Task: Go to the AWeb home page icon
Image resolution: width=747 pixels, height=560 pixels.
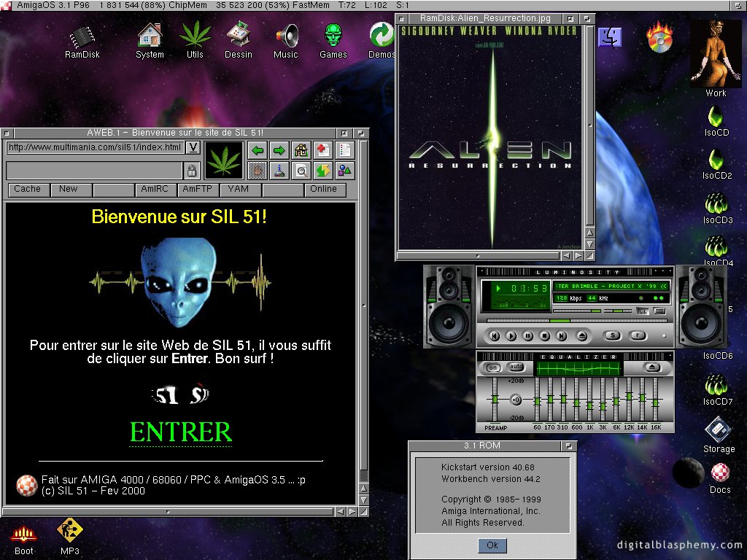Action: point(301,150)
